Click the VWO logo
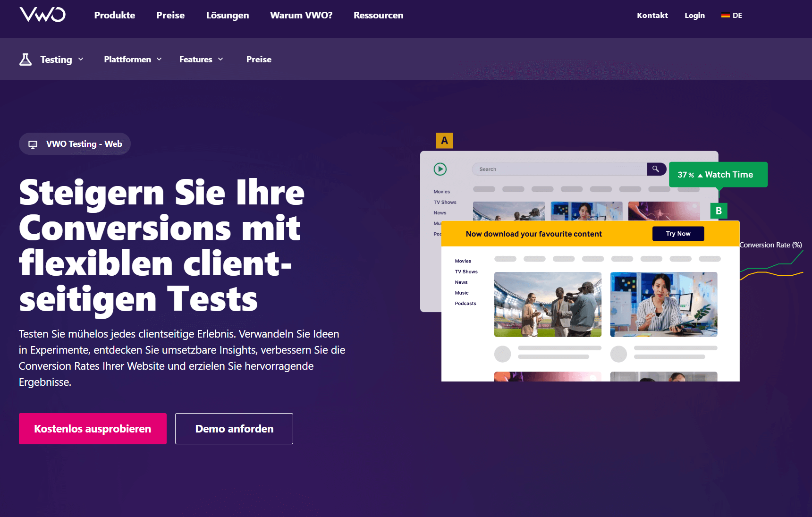 click(x=42, y=15)
